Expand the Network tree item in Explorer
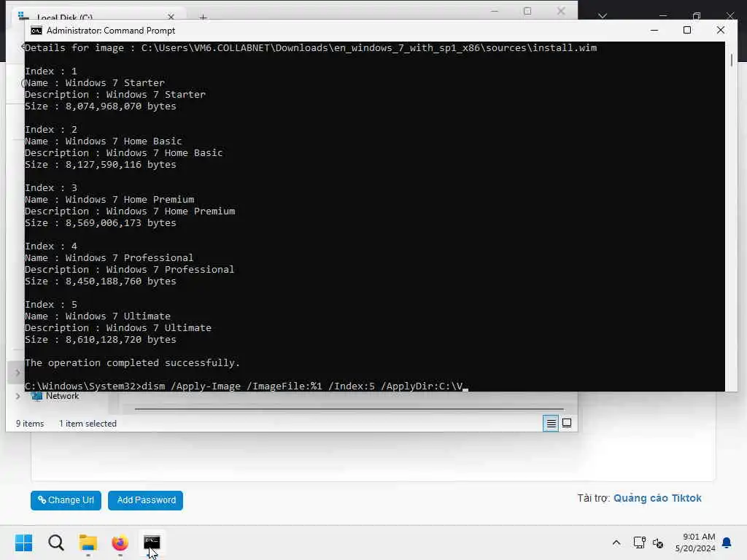Viewport: 747px width, 560px height. click(18, 396)
